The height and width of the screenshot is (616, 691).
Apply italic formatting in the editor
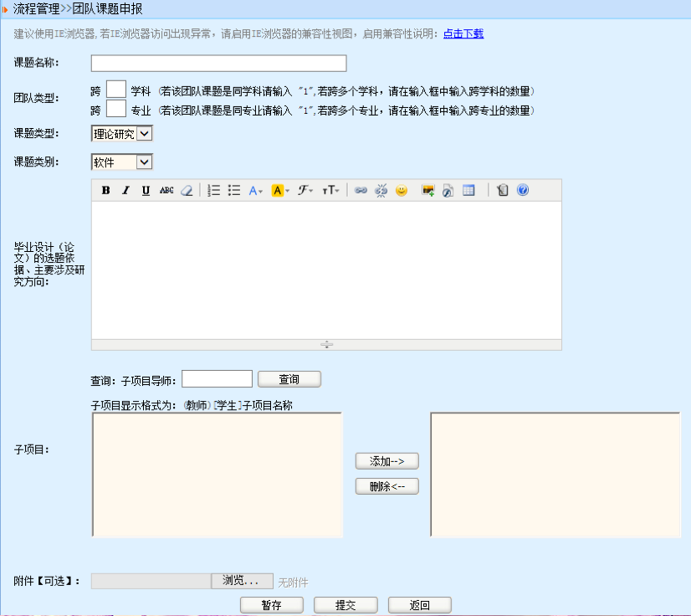tap(125, 190)
